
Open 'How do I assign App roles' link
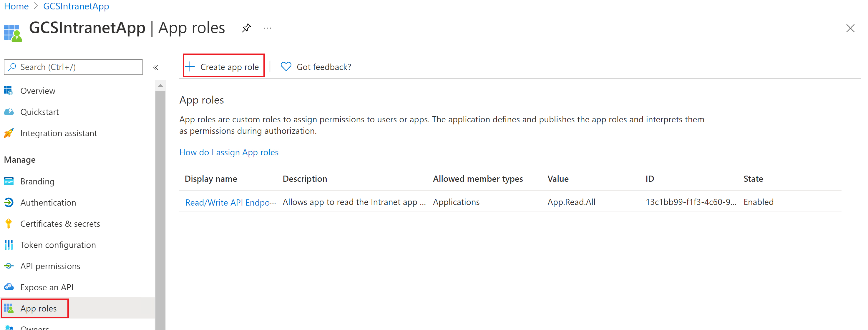pos(229,153)
